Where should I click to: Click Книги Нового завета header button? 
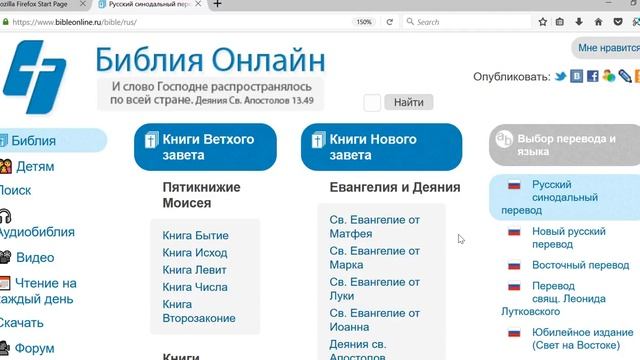[x=382, y=147]
